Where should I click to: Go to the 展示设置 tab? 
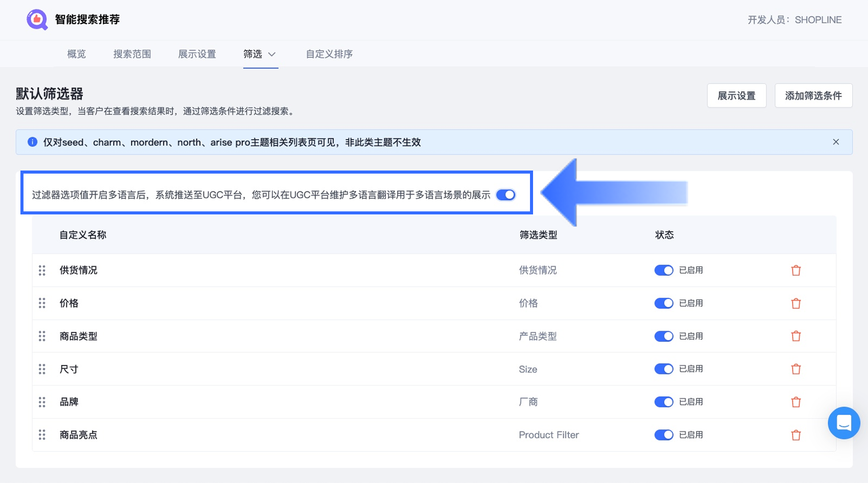click(197, 54)
